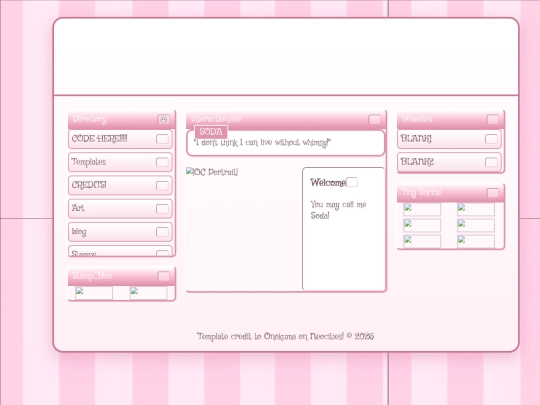The height and width of the screenshot is (405, 540).
Task: Click the icon box beside BLANK1
Action: click(491, 139)
